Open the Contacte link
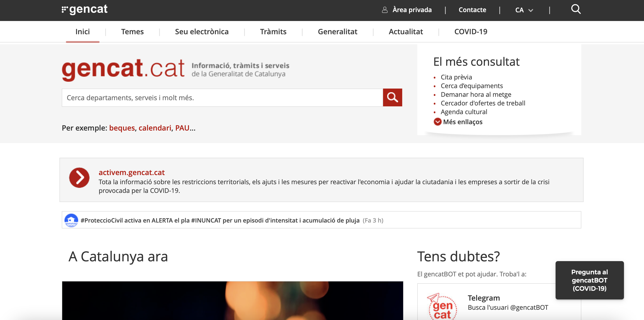The height and width of the screenshot is (320, 644). (472, 10)
